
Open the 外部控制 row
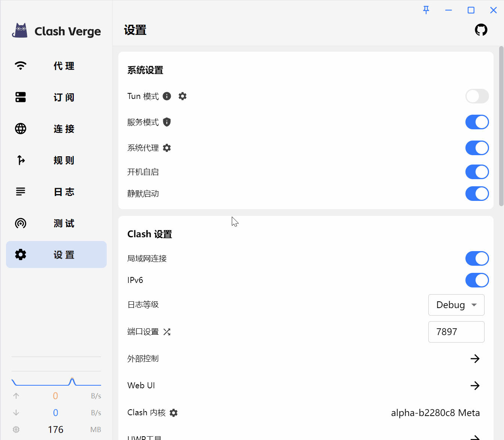click(306, 359)
